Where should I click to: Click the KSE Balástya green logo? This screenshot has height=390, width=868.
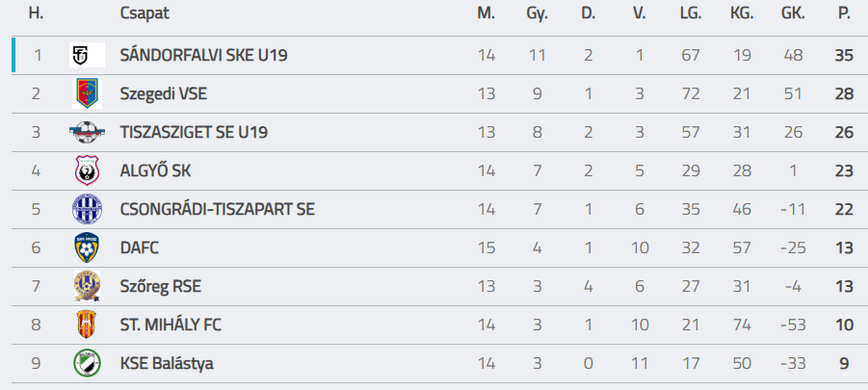tap(87, 363)
